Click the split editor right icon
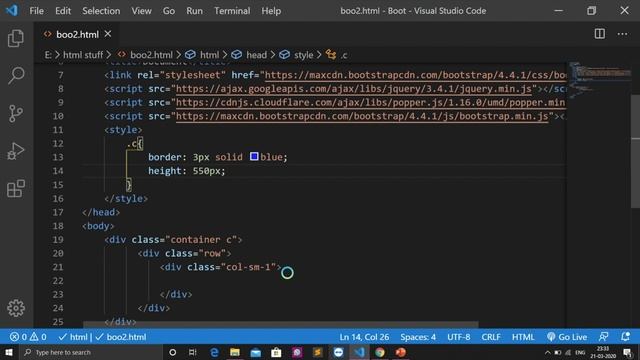 click(x=600, y=34)
